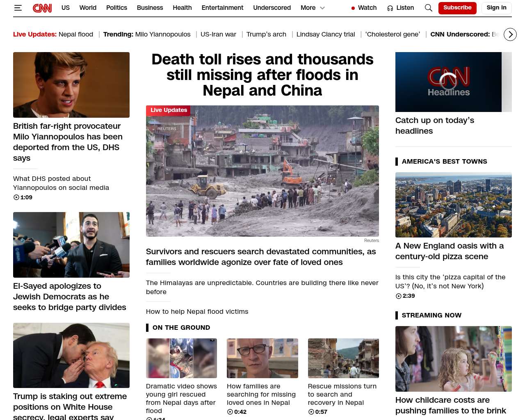Read the New England pizza scene story
The image size is (525, 420).
coord(450,251)
